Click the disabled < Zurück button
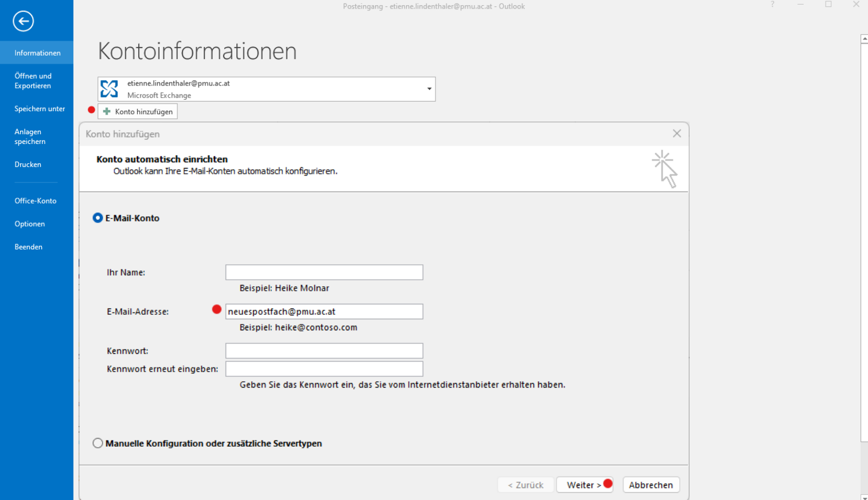This screenshot has height=500, width=868. (526, 485)
